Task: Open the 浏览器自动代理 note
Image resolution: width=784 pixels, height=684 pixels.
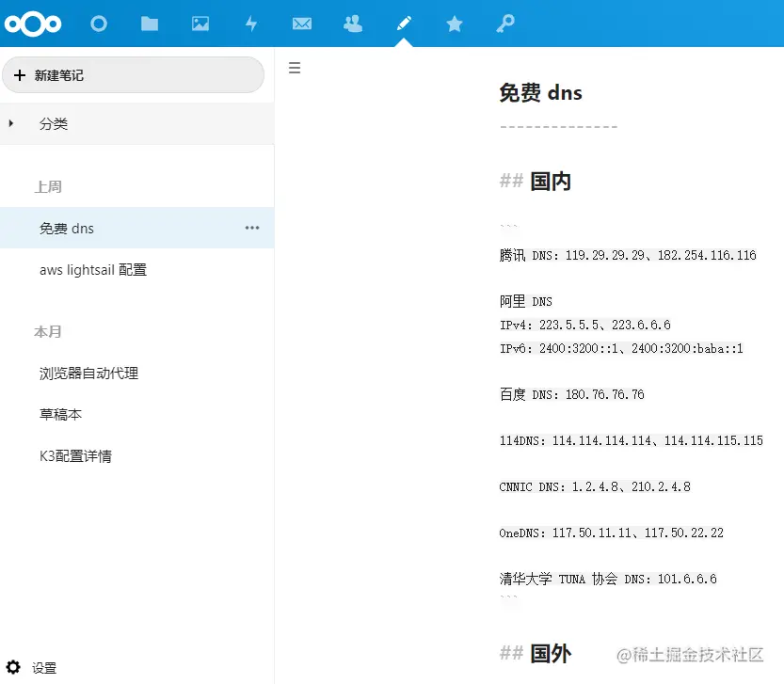Action: 137,373
